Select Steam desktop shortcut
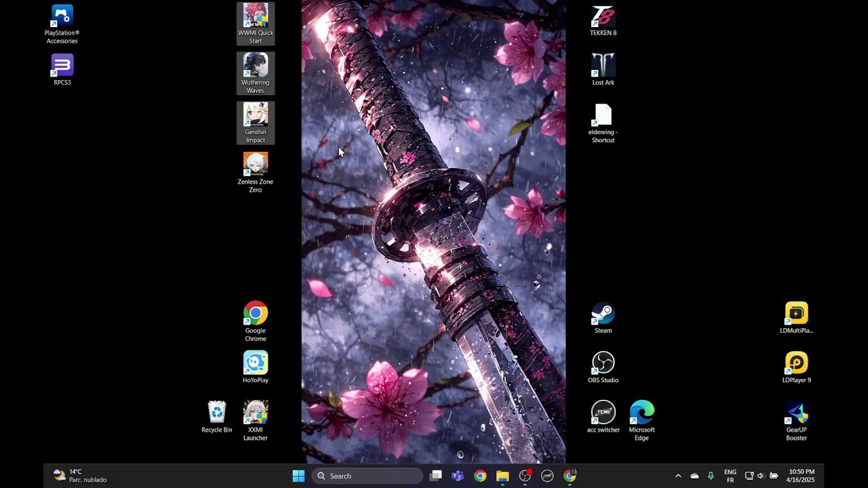Image resolution: width=868 pixels, height=488 pixels. click(x=603, y=318)
